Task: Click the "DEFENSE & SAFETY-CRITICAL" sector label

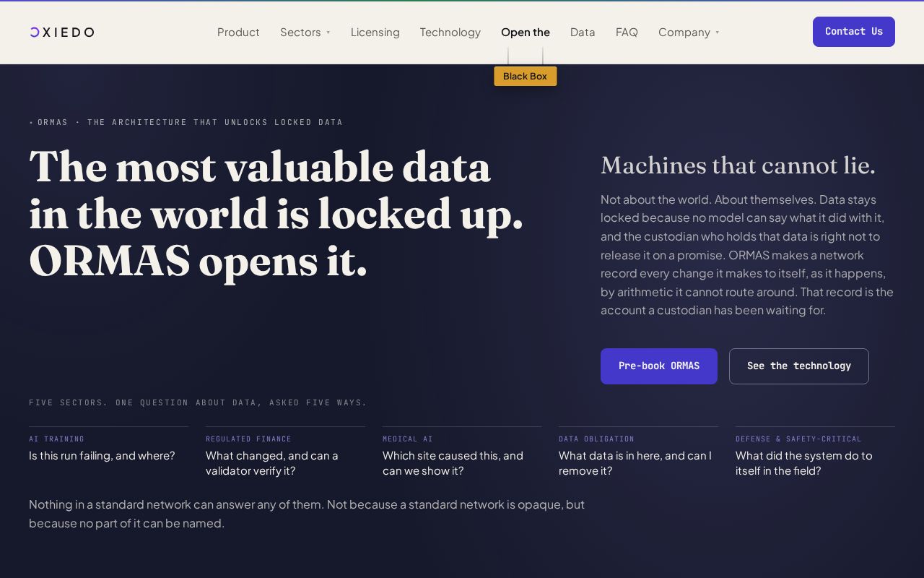Action: click(798, 439)
